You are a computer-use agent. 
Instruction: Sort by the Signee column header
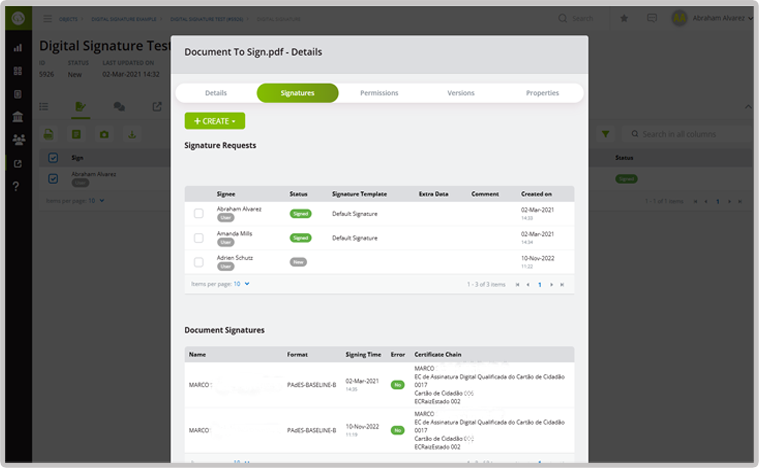coord(226,194)
